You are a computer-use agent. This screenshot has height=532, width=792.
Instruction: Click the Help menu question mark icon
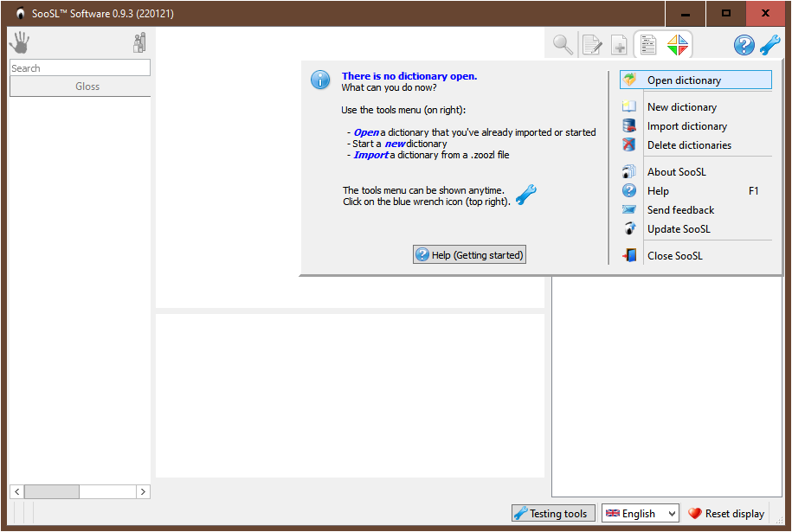pos(629,190)
